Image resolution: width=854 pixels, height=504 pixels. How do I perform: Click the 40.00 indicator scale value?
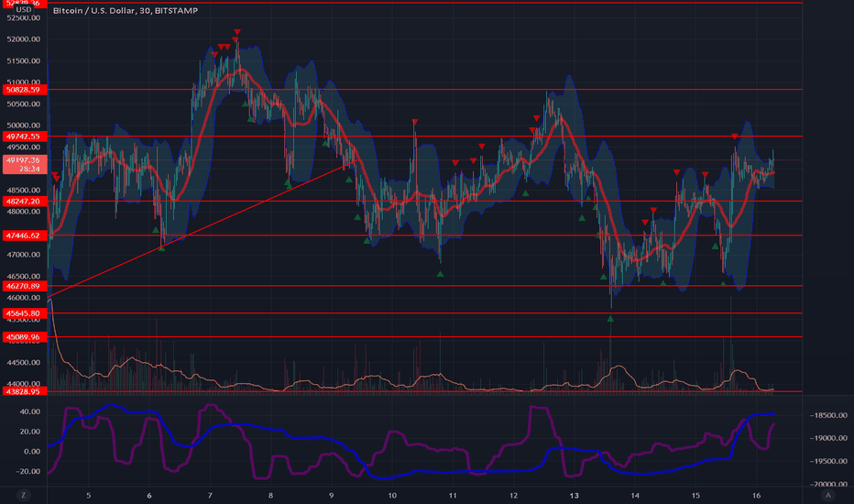pyautogui.click(x=30, y=412)
